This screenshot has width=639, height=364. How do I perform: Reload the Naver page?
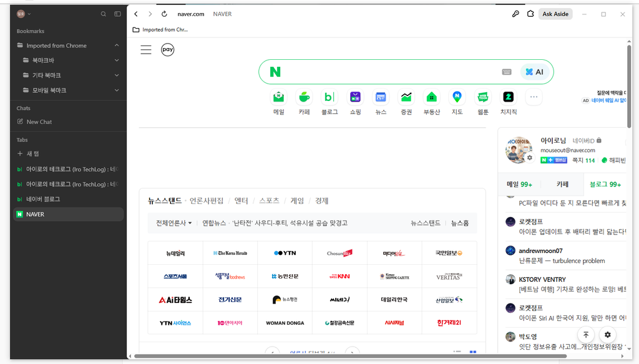[x=164, y=14]
